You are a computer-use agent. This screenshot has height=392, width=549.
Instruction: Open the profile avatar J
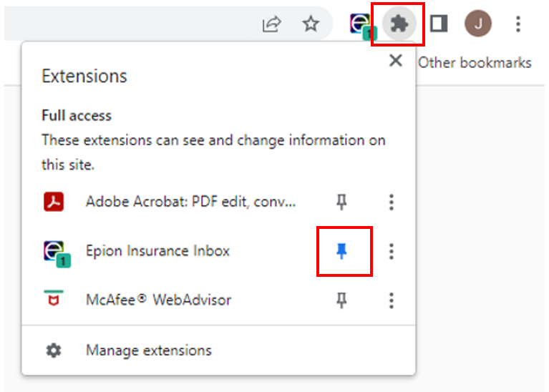tap(478, 24)
